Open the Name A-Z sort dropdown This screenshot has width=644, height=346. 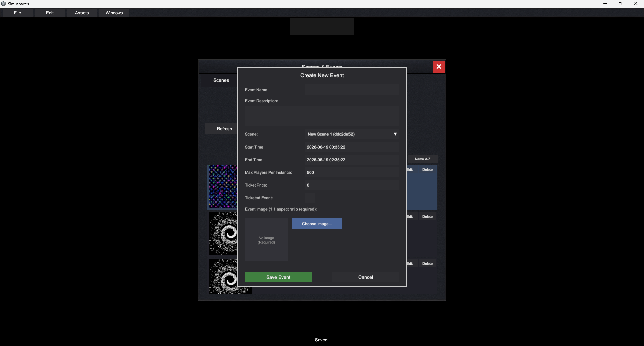422,159
